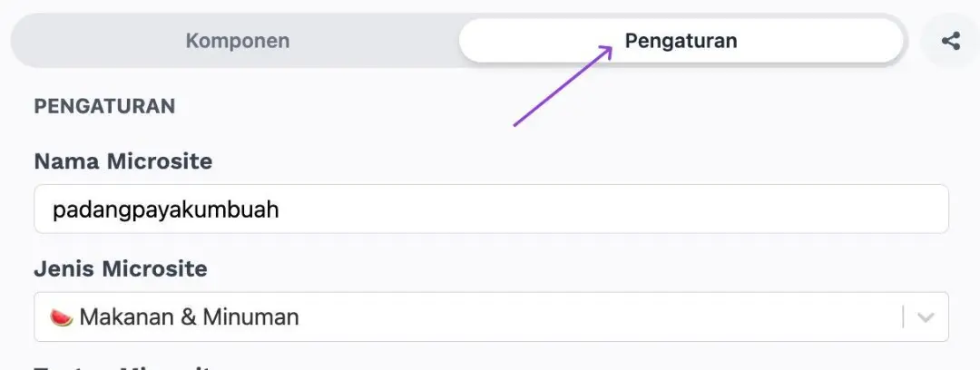The width and height of the screenshot is (980, 370).
Task: Click the tail end of purple arrow
Action: [x=517, y=123]
